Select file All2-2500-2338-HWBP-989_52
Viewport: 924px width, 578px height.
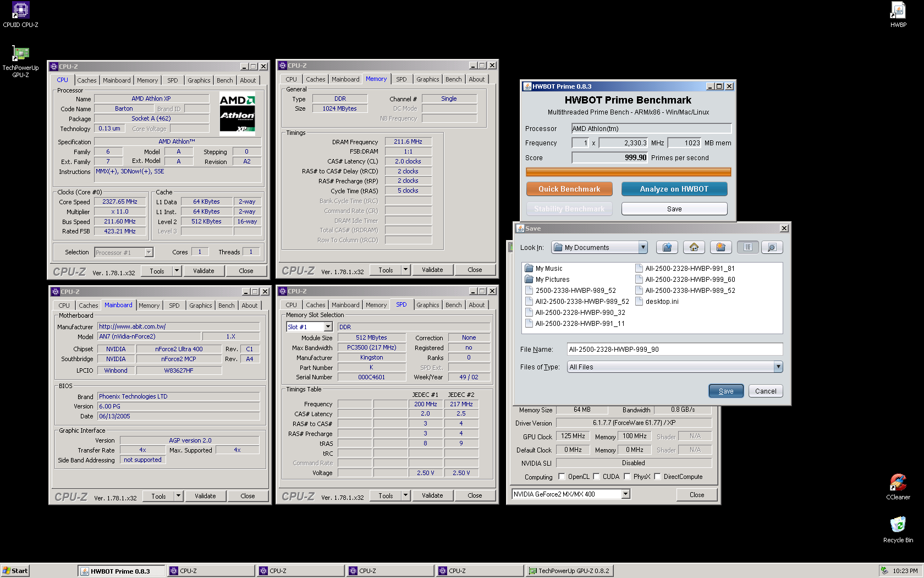(577, 302)
